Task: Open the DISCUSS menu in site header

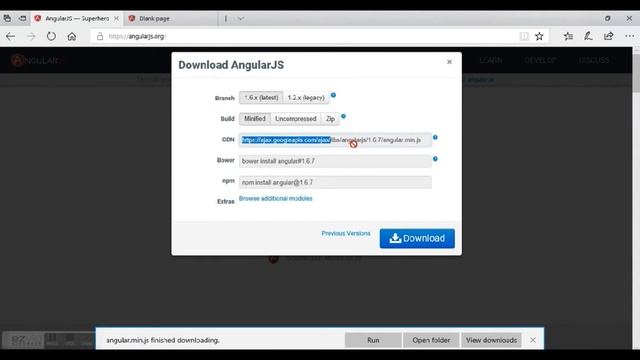Action: [x=594, y=60]
